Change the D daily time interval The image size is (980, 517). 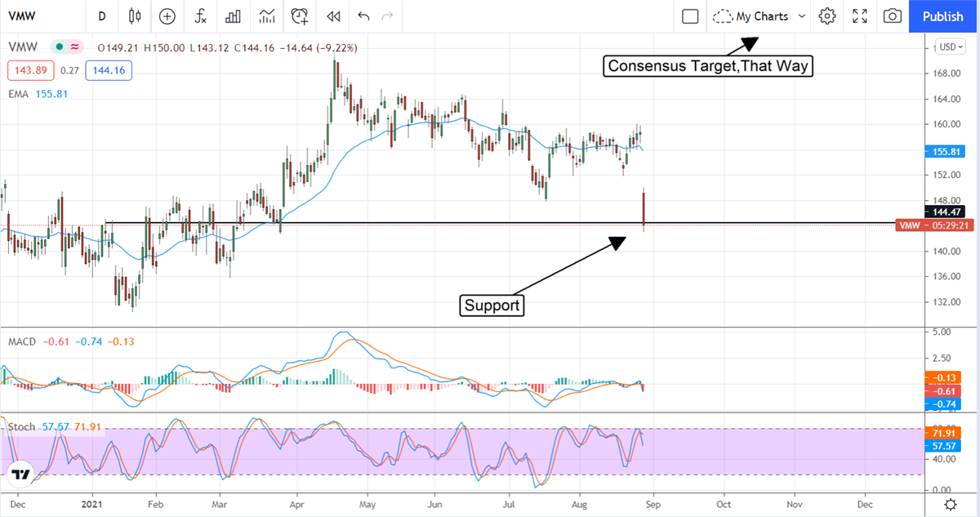101,16
